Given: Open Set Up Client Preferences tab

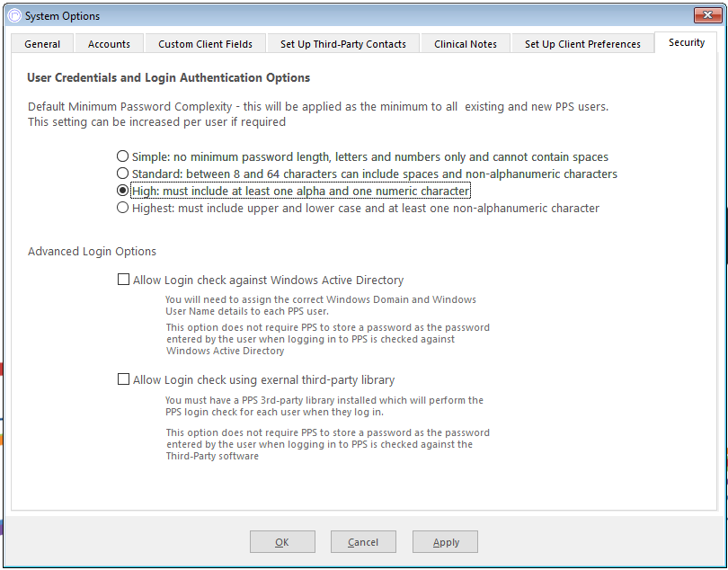Looking at the screenshot, I should (x=582, y=44).
